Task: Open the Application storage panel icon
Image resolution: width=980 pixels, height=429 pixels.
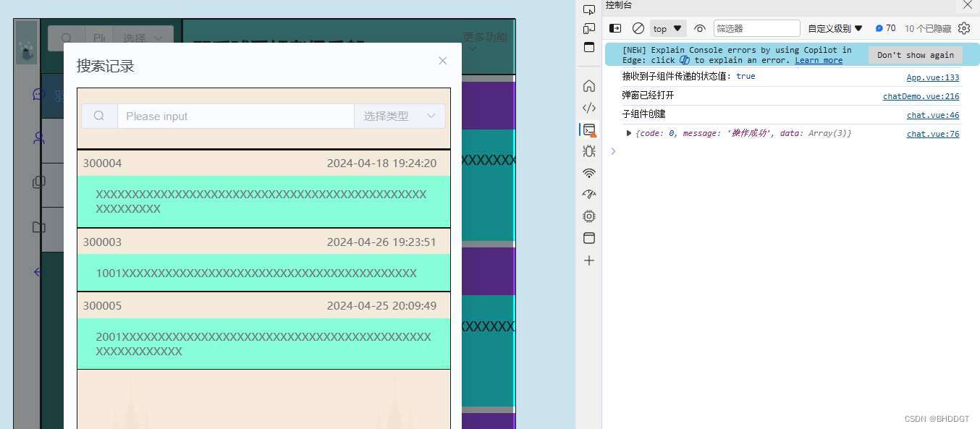Action: point(588,237)
